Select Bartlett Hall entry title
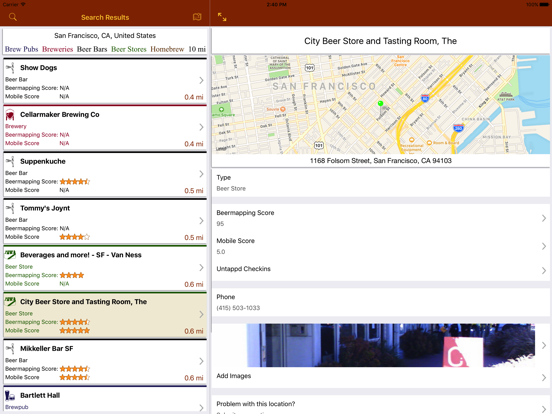Viewport: 552px width, 414px height. point(40,395)
